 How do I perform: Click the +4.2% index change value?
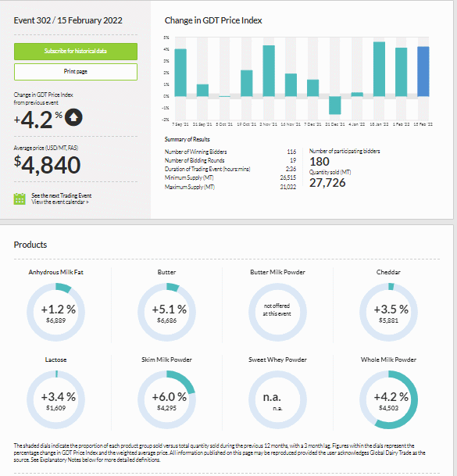pos(38,119)
